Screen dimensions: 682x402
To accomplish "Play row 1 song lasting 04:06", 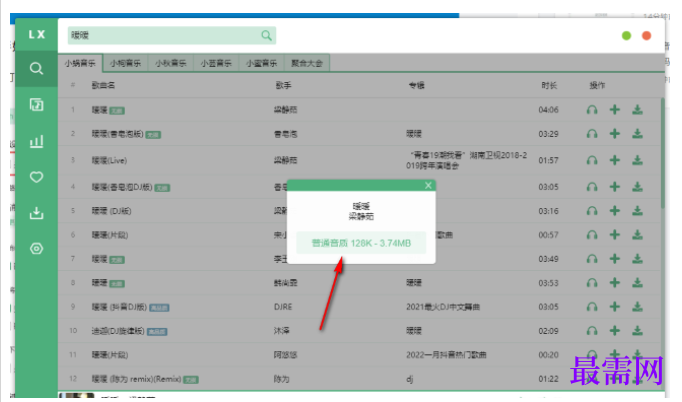I will click(592, 110).
